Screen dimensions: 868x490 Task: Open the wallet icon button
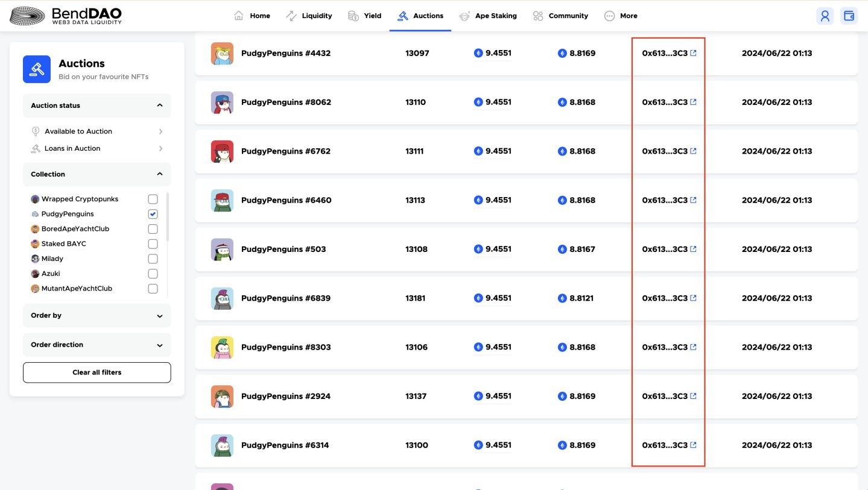849,16
